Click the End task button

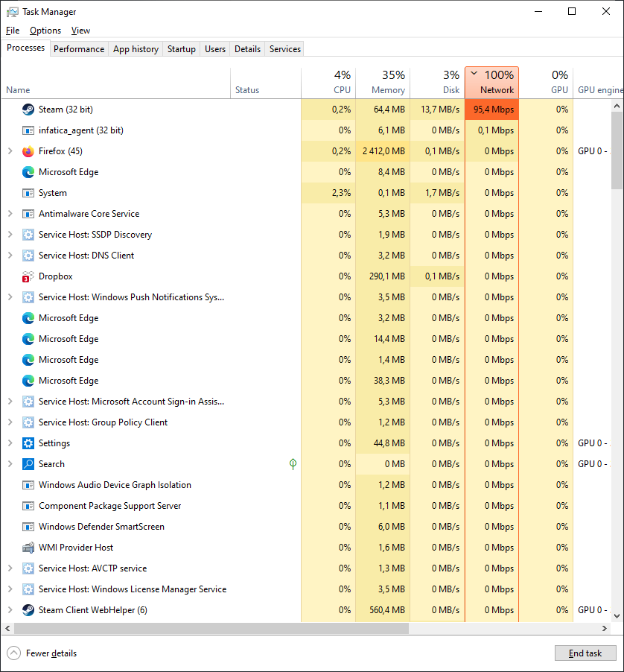(x=585, y=653)
